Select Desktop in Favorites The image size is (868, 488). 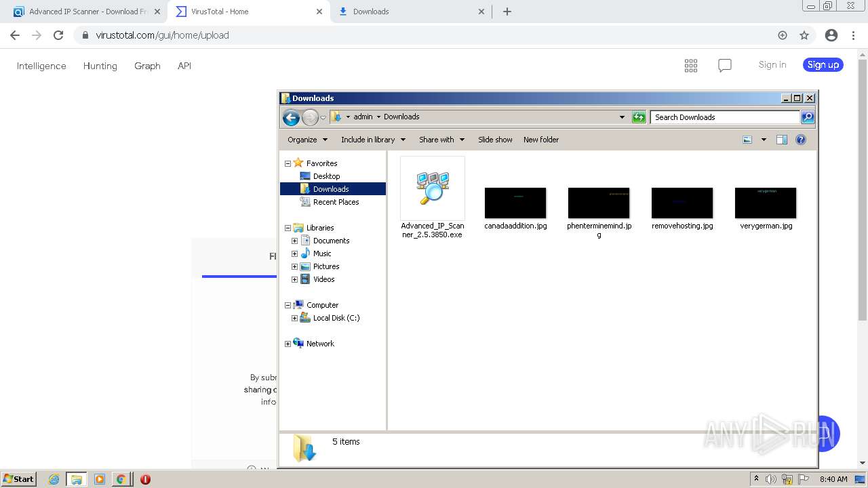[326, 176]
